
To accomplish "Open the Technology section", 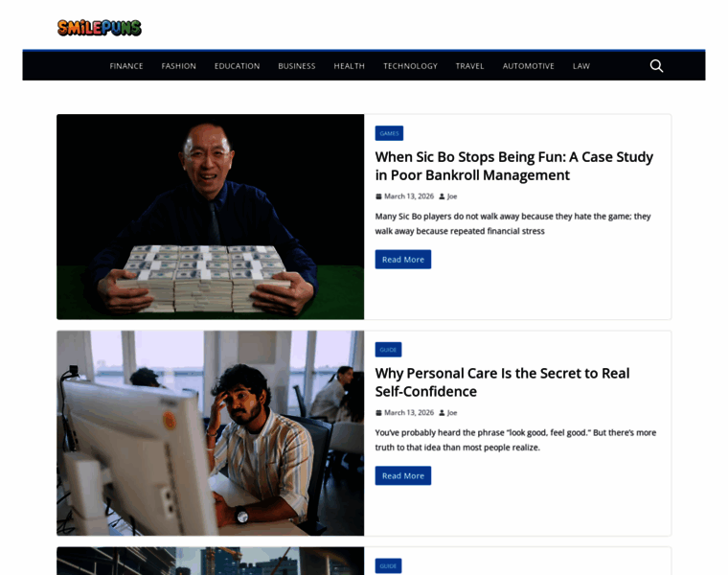I will [x=410, y=66].
